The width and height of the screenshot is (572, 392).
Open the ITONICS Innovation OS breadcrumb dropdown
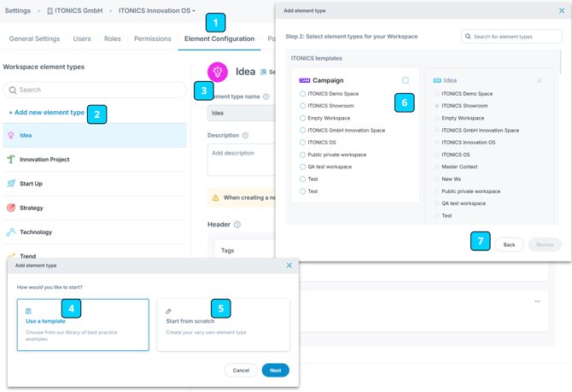pos(157,11)
